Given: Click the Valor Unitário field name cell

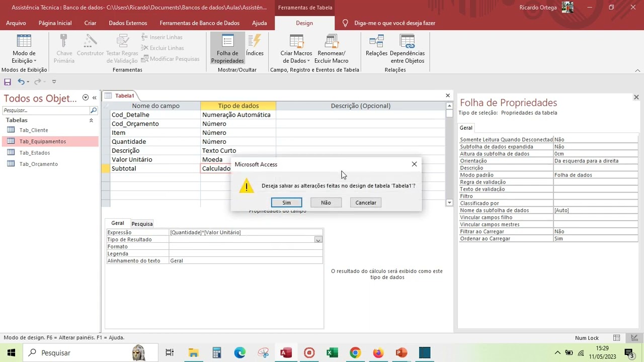Looking at the screenshot, I should coord(155,159).
